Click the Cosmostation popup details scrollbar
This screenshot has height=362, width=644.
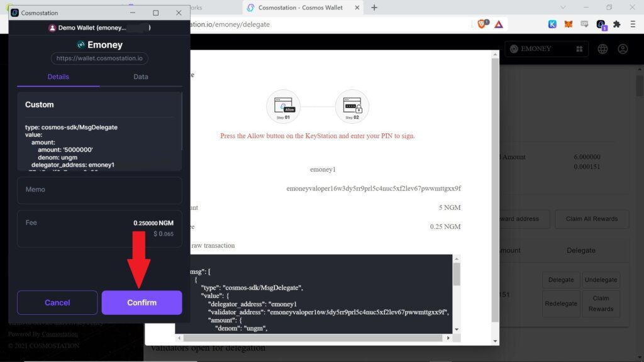click(182, 121)
